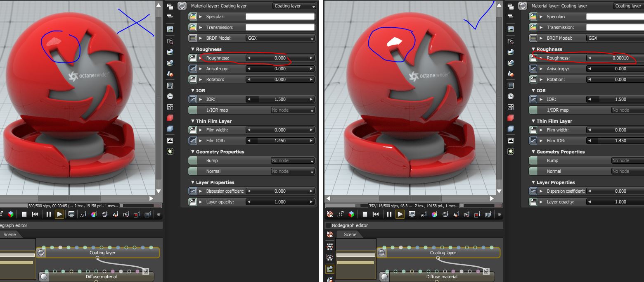
Task: Click Dispersion coefficient slider in left panel
Action: pyautogui.click(x=280, y=191)
